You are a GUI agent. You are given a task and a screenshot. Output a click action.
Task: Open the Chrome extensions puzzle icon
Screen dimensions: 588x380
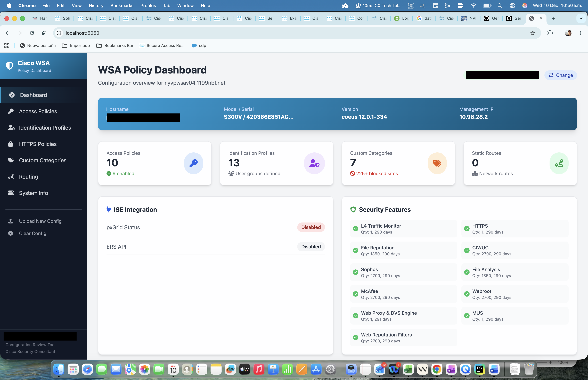[x=550, y=33]
